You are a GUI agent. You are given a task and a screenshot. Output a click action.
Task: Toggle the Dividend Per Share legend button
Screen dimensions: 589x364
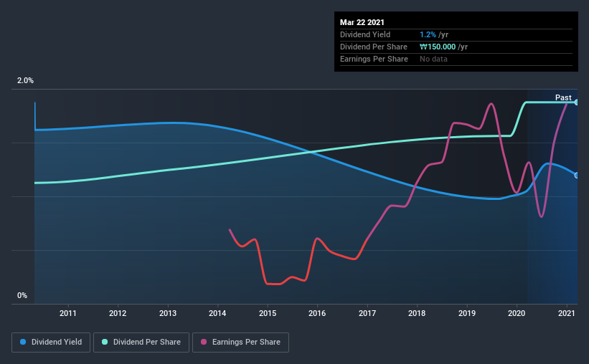141,343
